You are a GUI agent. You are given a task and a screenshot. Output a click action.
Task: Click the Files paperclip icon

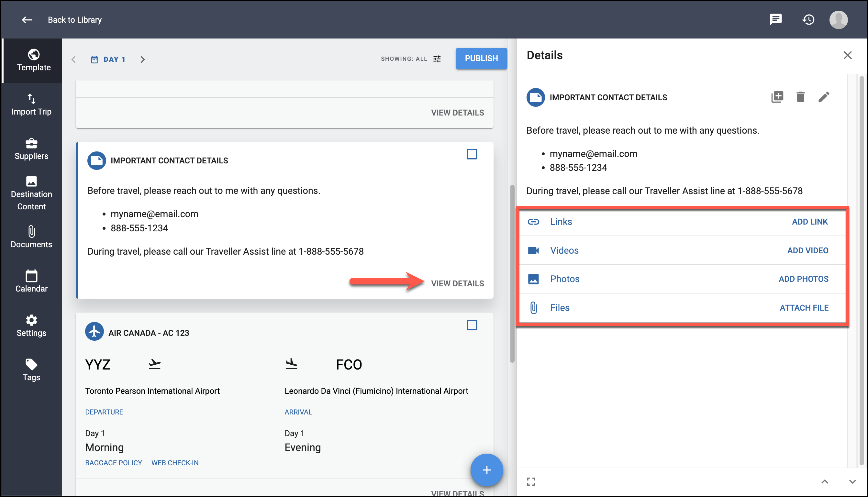point(533,308)
